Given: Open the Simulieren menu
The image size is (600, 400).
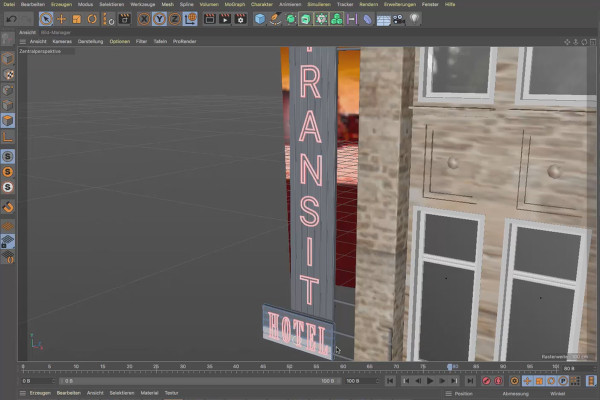Looking at the screenshot, I should pyautogui.click(x=319, y=4).
